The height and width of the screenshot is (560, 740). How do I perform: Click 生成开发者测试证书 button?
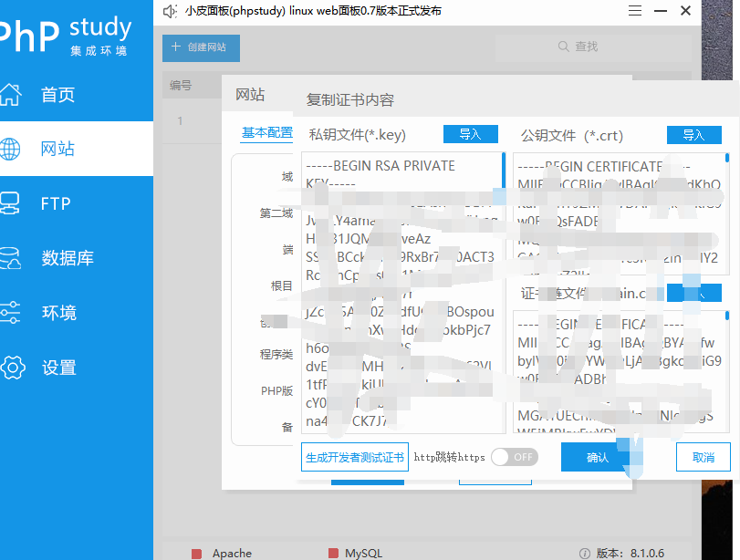coord(355,457)
